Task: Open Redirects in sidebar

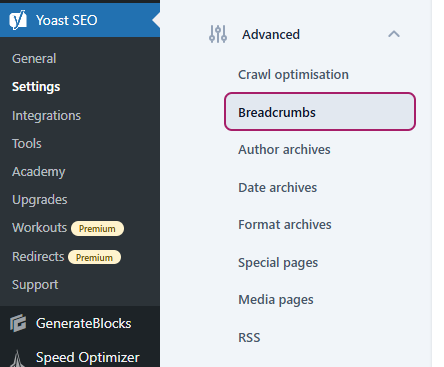Action: click(x=38, y=257)
